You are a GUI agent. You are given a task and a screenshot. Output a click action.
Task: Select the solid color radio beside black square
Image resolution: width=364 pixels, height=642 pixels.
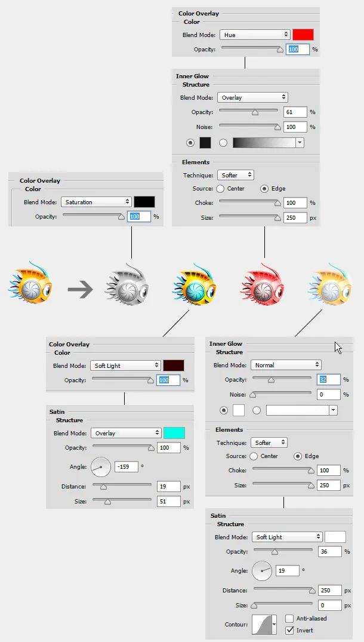pos(190,143)
